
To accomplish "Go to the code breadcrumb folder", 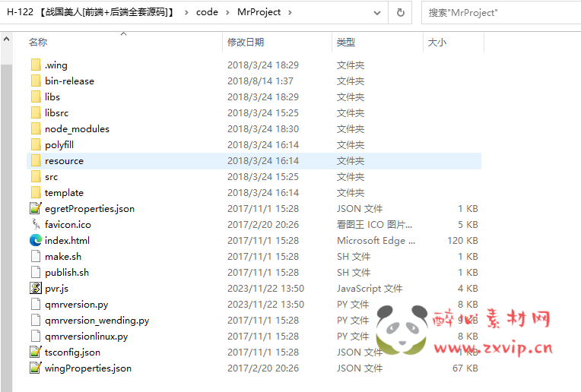I will (207, 12).
